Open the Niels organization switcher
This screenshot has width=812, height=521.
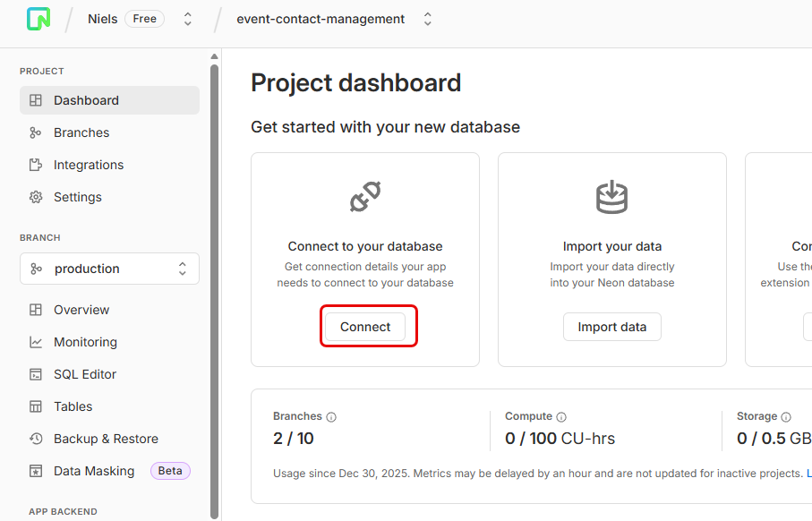coord(187,19)
